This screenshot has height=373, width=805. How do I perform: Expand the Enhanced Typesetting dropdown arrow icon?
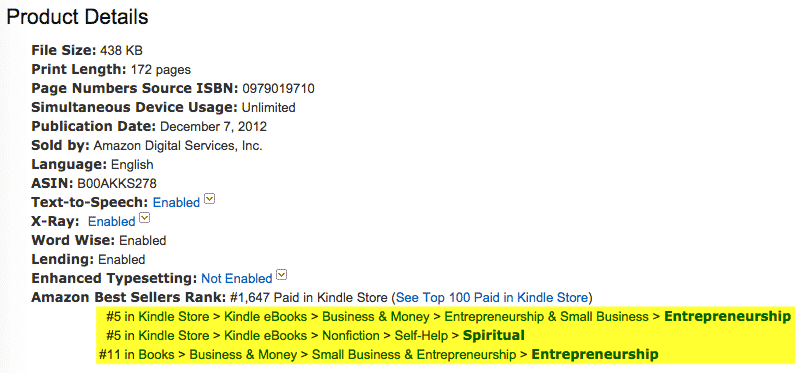[x=281, y=276]
